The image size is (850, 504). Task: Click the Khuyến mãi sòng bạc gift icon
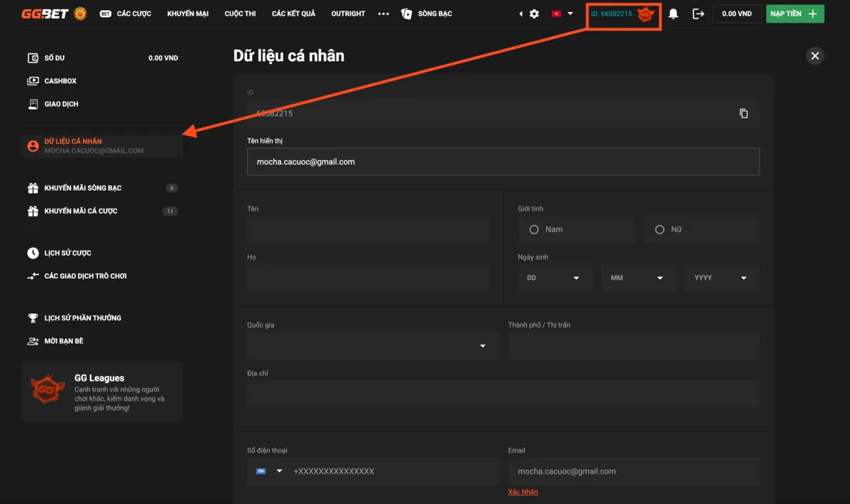33,188
